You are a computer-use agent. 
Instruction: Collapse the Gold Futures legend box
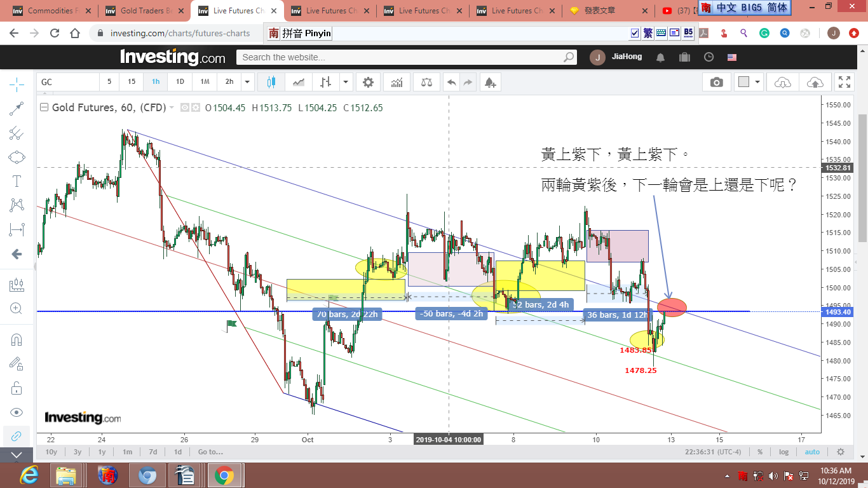point(43,107)
